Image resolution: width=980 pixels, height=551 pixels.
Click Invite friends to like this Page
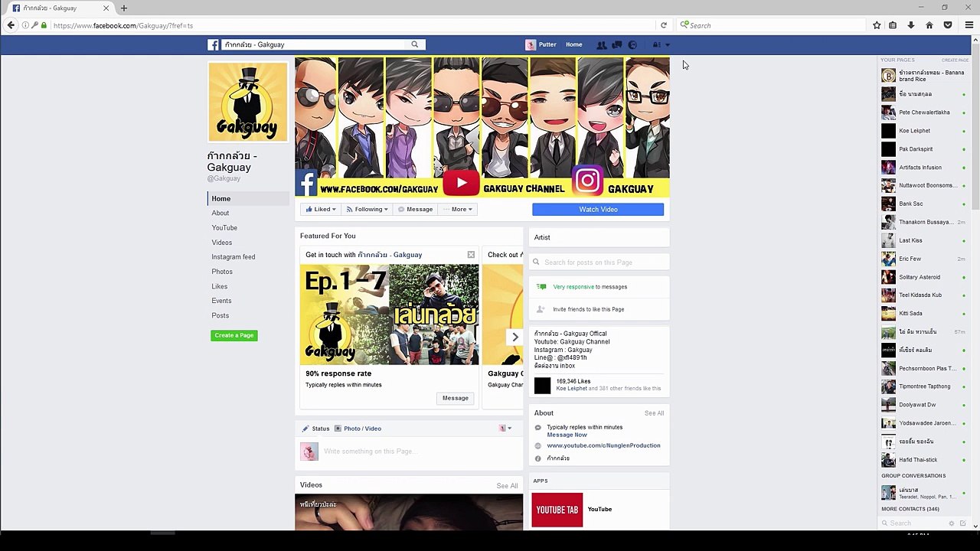[588, 309]
